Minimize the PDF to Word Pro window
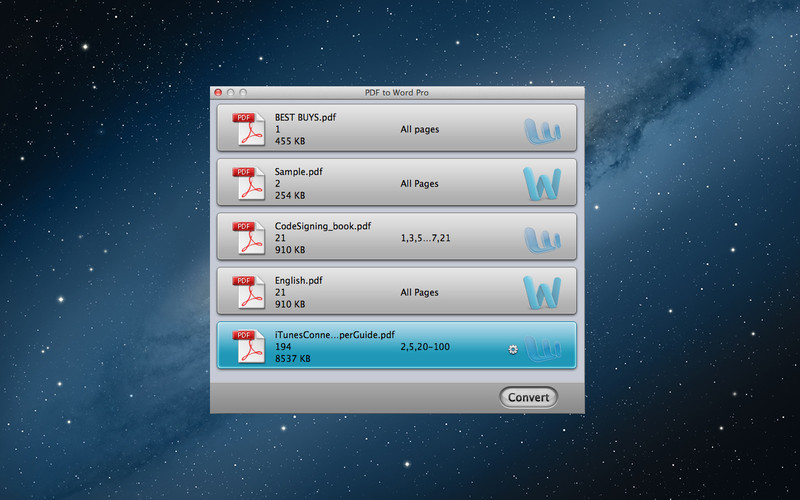Viewport: 800px width, 500px height. click(x=231, y=92)
